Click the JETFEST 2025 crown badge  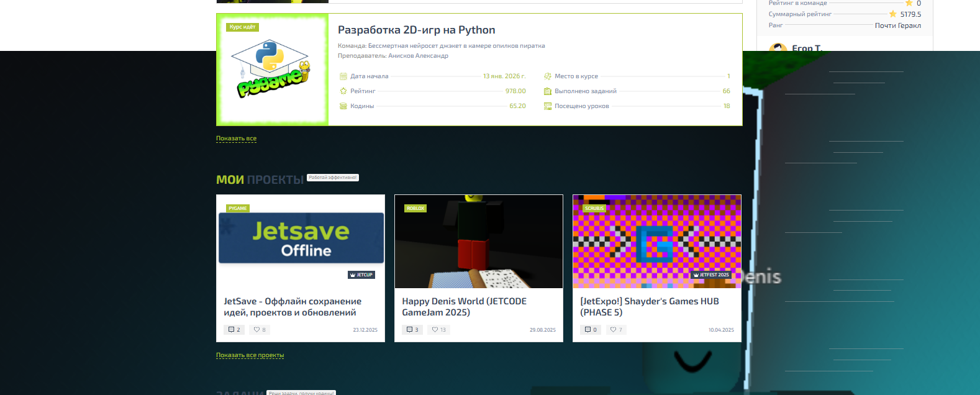[x=711, y=275]
